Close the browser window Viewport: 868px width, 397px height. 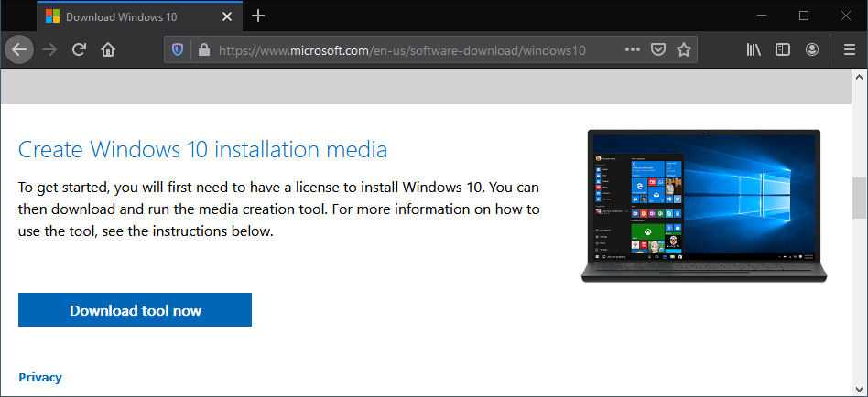[845, 16]
